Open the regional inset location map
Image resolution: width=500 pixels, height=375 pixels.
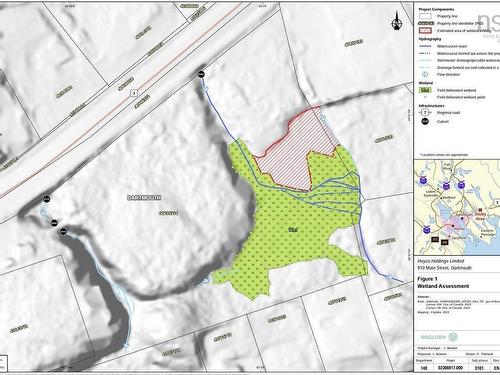[457, 207]
